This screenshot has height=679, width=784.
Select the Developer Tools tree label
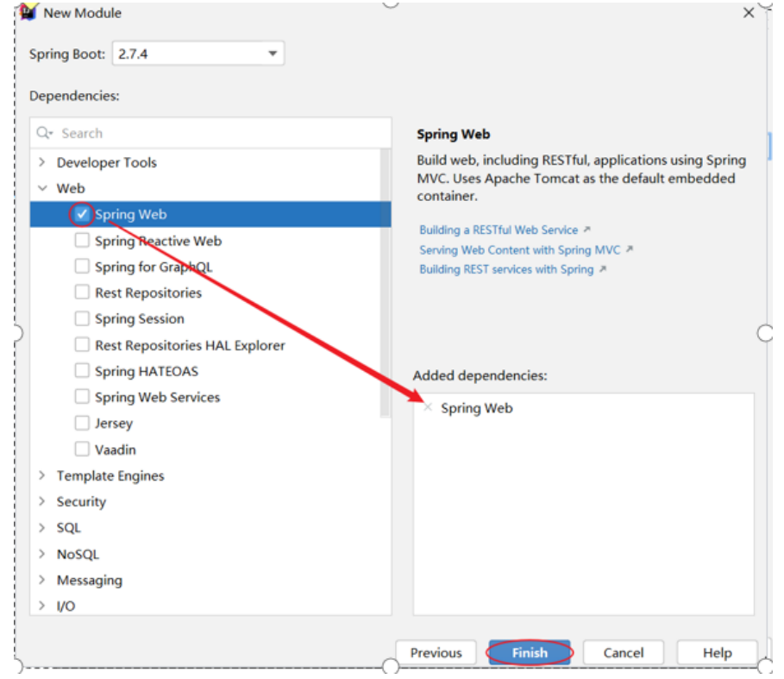106,162
